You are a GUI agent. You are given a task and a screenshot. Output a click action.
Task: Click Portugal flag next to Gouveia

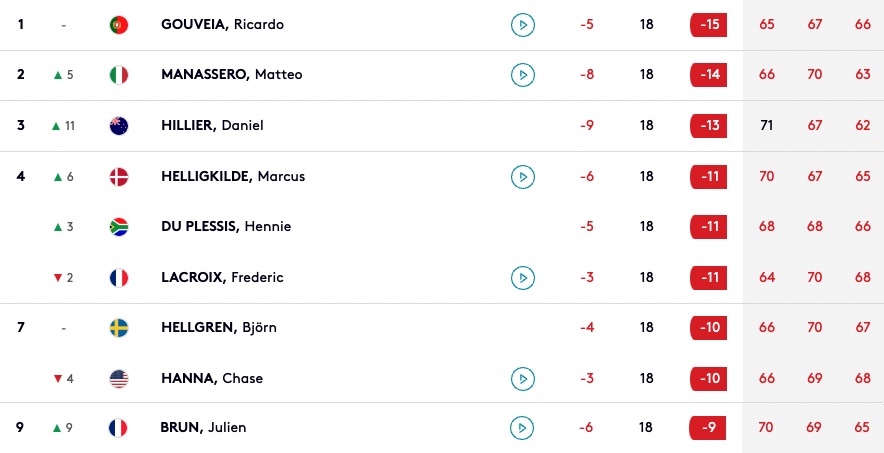coord(119,25)
